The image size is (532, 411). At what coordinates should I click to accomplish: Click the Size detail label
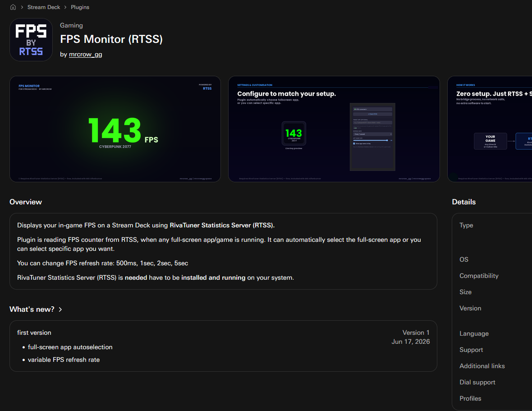click(x=465, y=292)
